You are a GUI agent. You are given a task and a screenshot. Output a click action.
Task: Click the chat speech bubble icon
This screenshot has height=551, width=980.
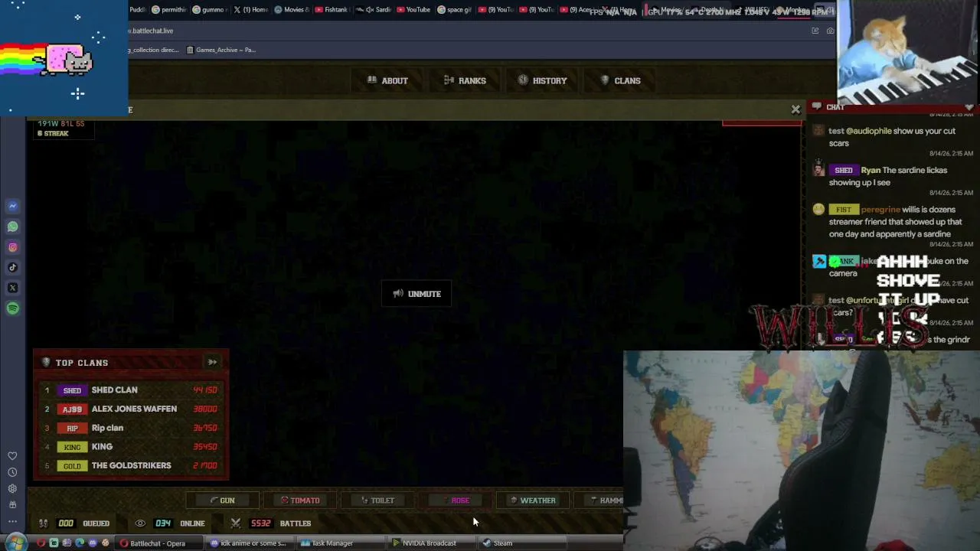click(x=817, y=107)
